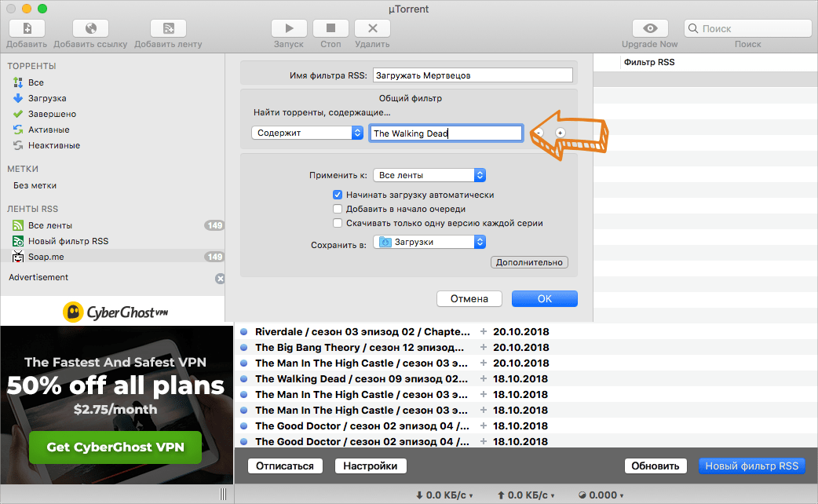Close the Advertisement panel
818x504 pixels.
click(x=220, y=279)
